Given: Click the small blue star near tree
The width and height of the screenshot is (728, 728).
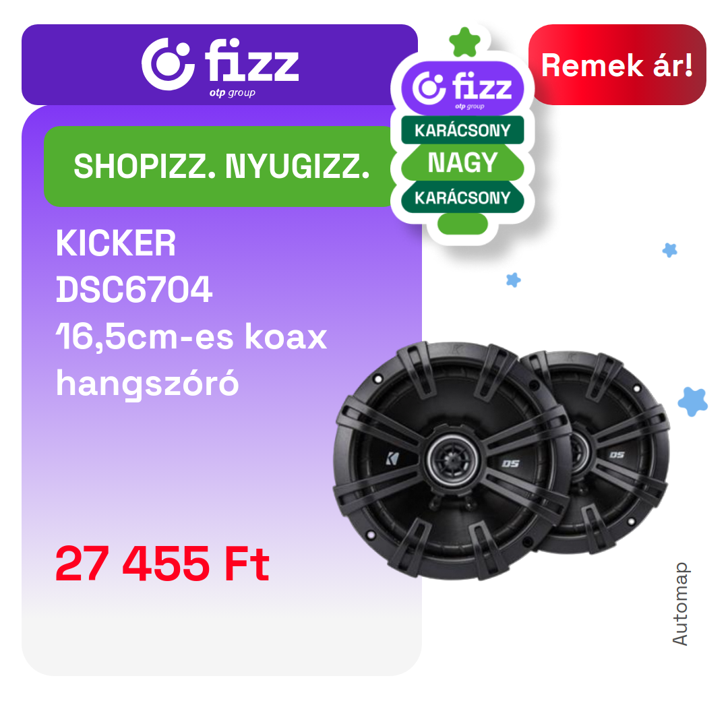Looking at the screenshot, I should 513,280.
